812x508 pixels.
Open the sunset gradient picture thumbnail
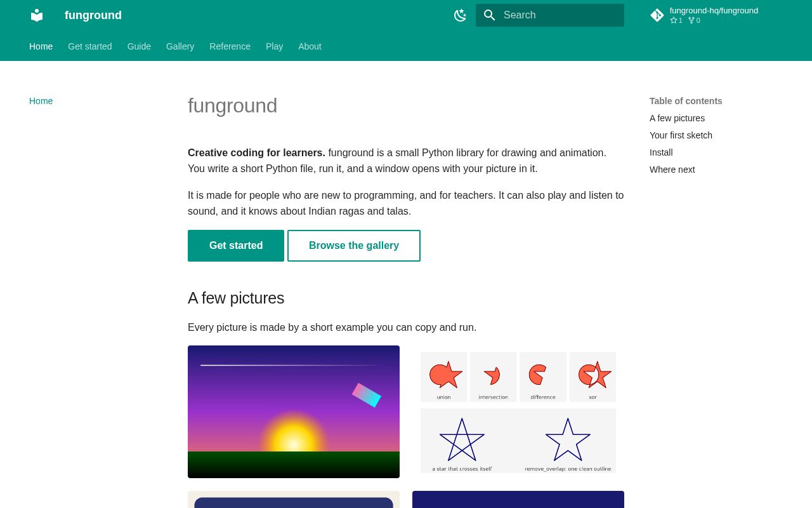(x=294, y=411)
